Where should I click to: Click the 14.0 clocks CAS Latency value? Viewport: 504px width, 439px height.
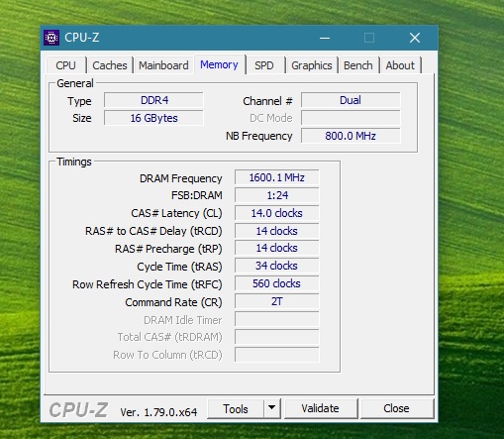tap(277, 213)
